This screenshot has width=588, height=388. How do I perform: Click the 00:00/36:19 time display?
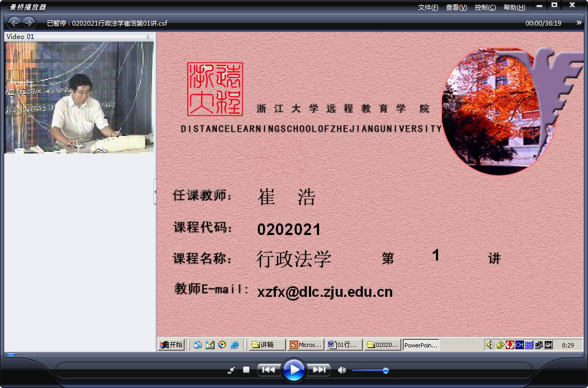tap(543, 23)
